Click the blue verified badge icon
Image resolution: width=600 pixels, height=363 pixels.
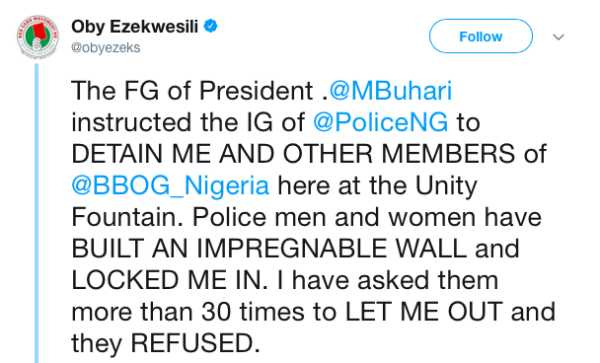[210, 26]
